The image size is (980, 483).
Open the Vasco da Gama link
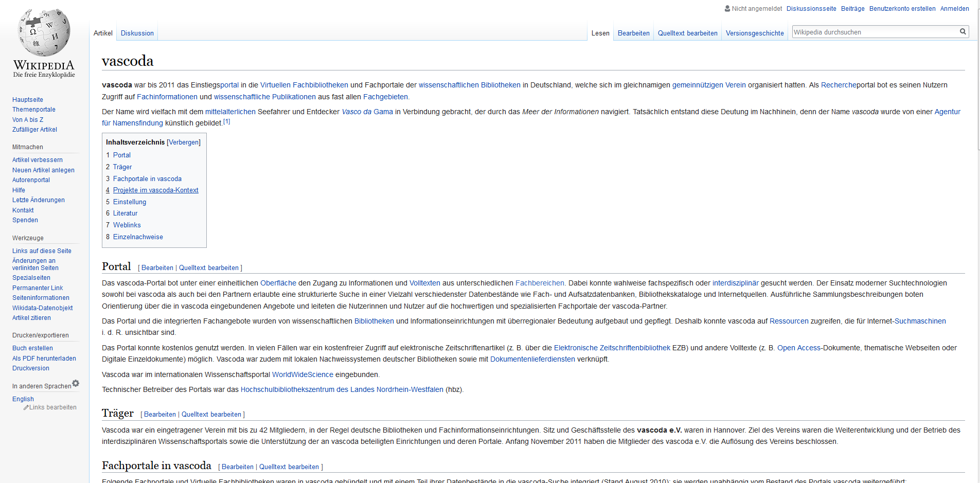(x=367, y=112)
